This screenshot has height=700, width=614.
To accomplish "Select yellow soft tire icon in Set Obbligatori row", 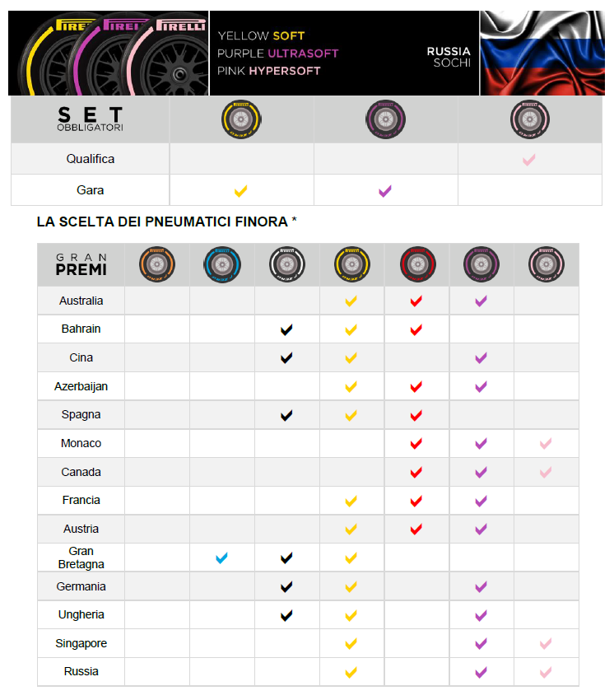I will click(x=241, y=120).
